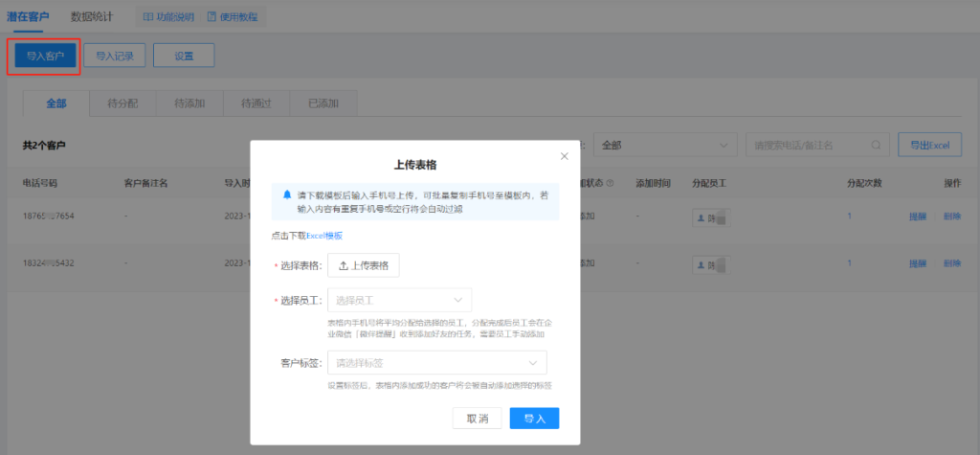Click the 操作 column header
980x455 pixels.
952,183
